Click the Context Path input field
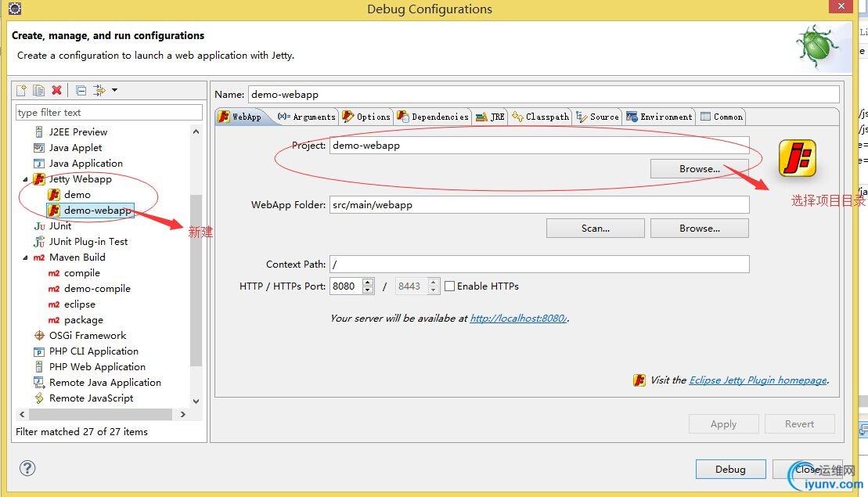868x497 pixels. [x=539, y=264]
